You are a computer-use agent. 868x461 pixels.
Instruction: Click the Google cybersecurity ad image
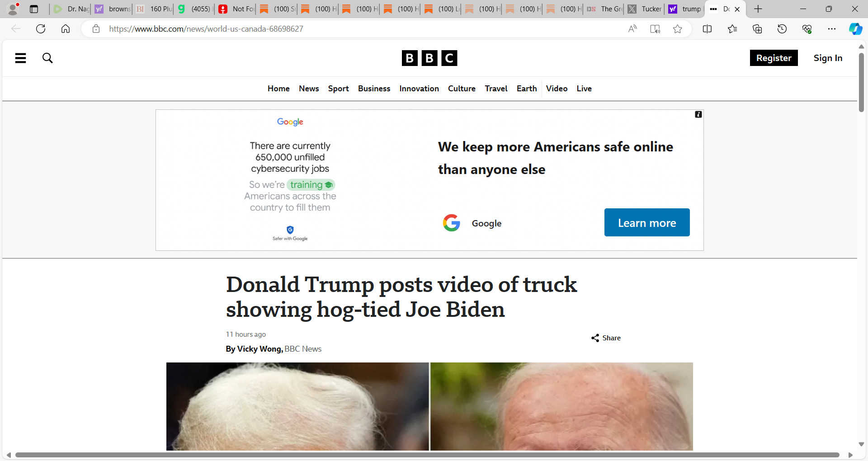tap(290, 180)
